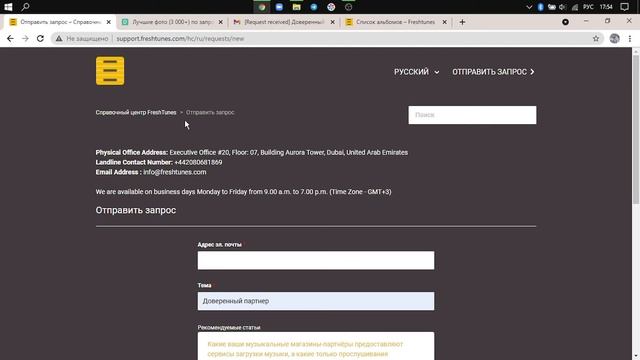Click the info@freshtunes.com email
The height and width of the screenshot is (360, 640).
[175, 172]
